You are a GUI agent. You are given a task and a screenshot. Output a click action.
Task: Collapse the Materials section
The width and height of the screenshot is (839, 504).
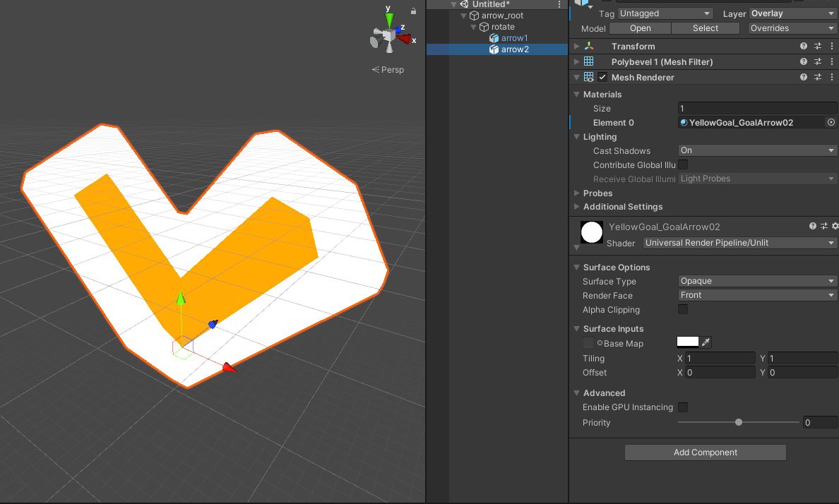pos(576,94)
